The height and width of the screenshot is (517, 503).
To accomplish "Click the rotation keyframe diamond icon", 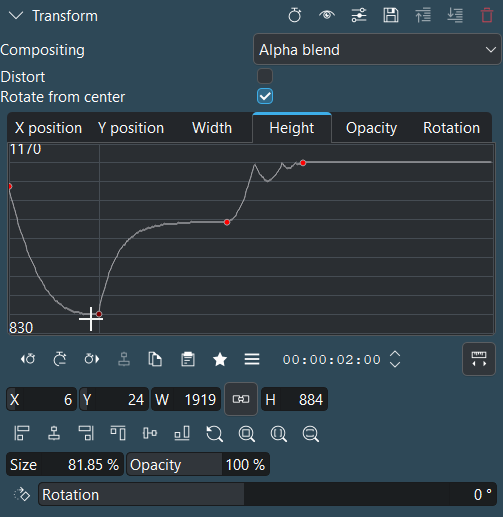I will [x=22, y=494].
